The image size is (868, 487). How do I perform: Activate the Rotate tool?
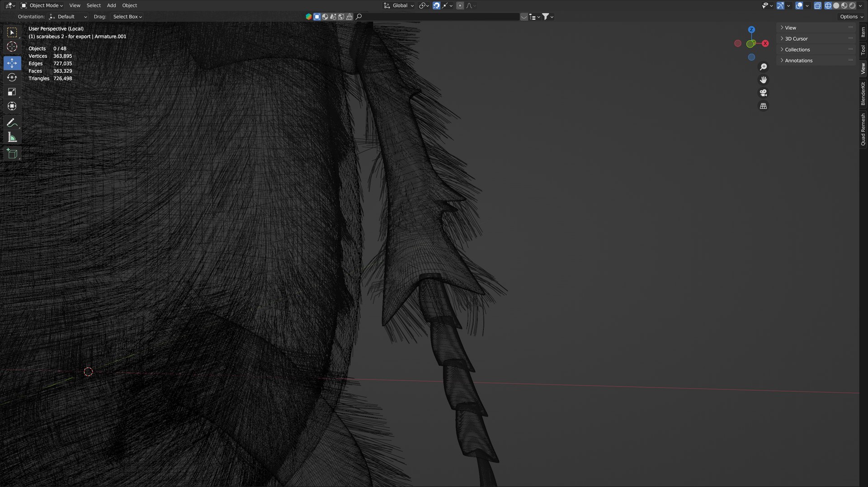pyautogui.click(x=12, y=77)
